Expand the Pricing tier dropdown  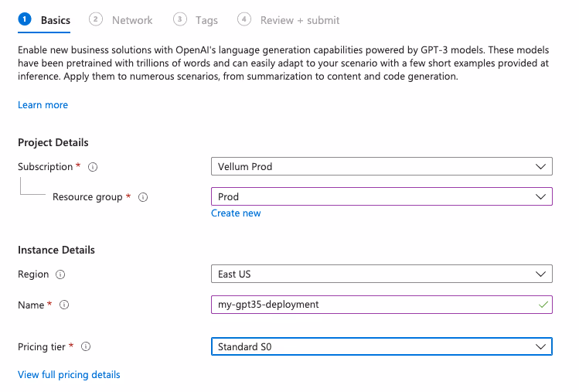tap(381, 347)
